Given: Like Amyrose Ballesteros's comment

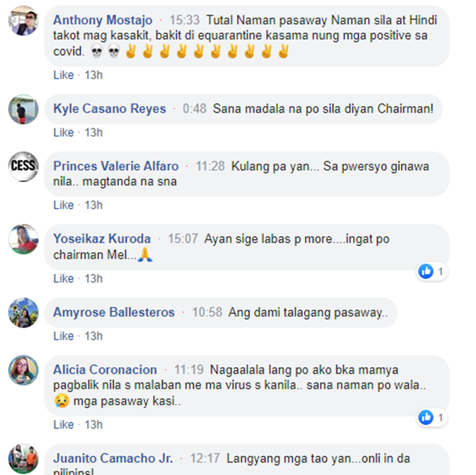Looking at the screenshot, I should point(63,336).
